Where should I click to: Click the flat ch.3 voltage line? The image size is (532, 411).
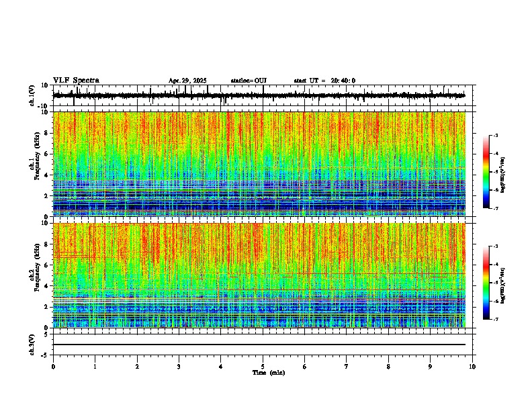[259, 345]
